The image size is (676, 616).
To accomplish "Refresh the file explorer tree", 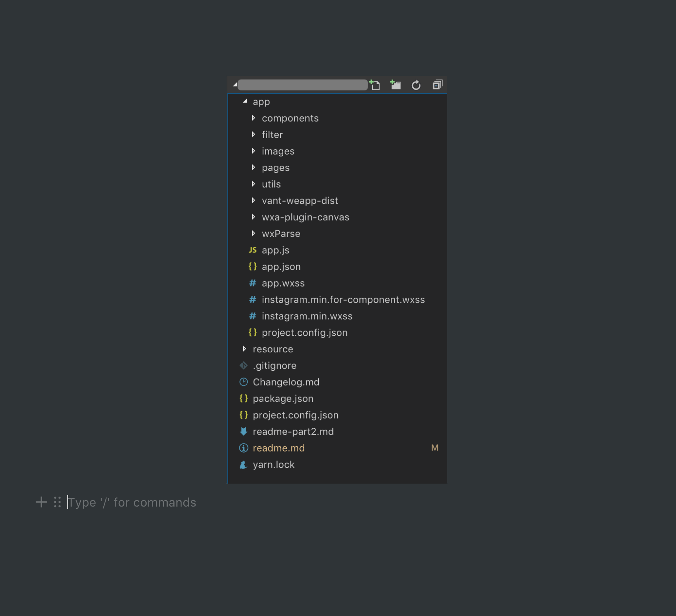I will click(416, 85).
